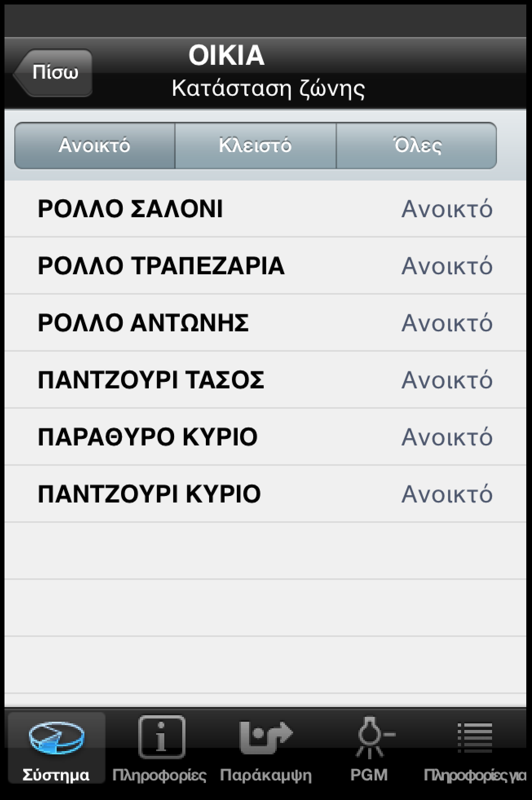The image size is (532, 800).
Task: Choose the ΠΑΝΤΖΟΥΡΙ ΤΑΣΟΣ zone
Action: coord(151,380)
